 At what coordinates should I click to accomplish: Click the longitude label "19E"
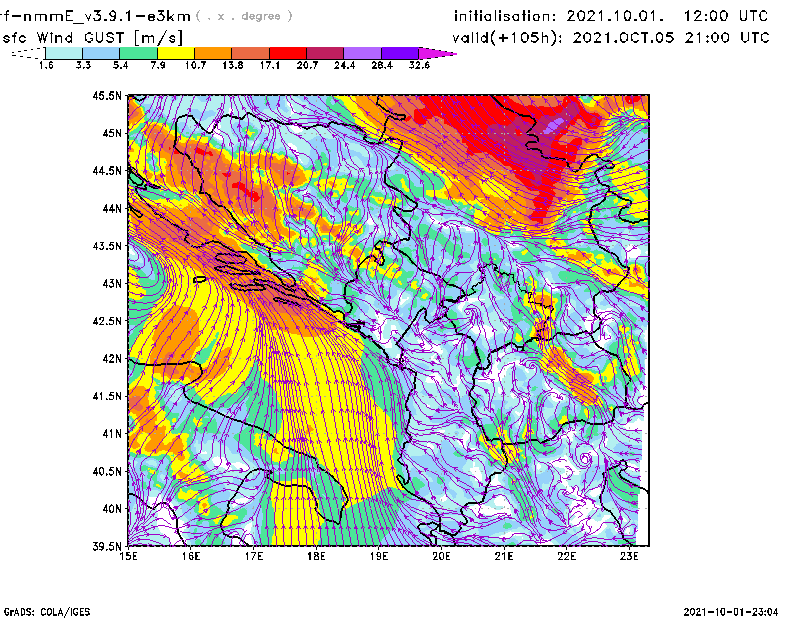pyautogui.click(x=379, y=556)
